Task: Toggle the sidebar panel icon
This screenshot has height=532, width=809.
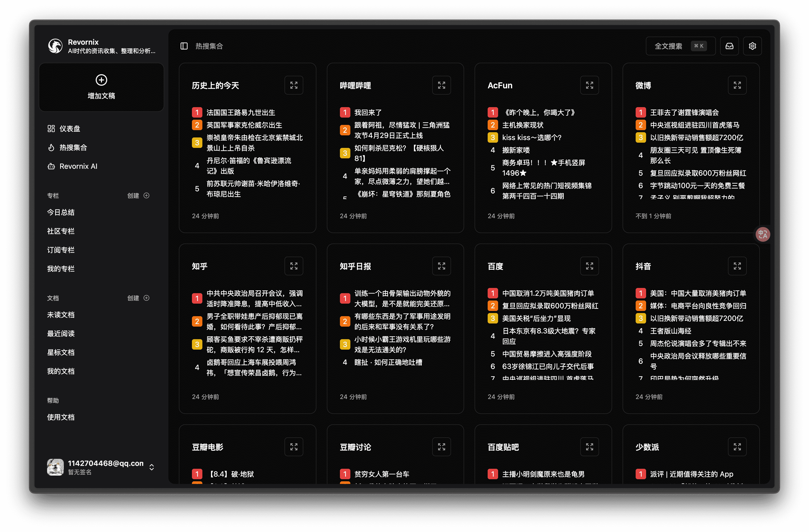Action: [x=184, y=46]
